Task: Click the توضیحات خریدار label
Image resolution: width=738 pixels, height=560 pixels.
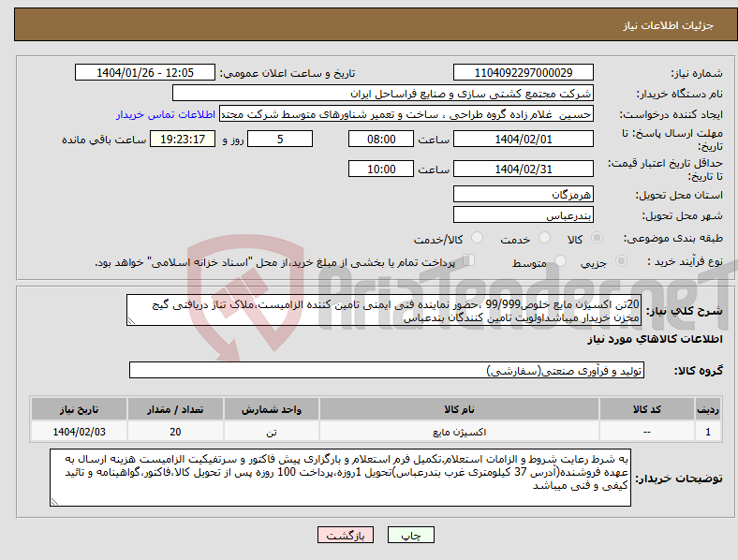Action: click(x=679, y=479)
